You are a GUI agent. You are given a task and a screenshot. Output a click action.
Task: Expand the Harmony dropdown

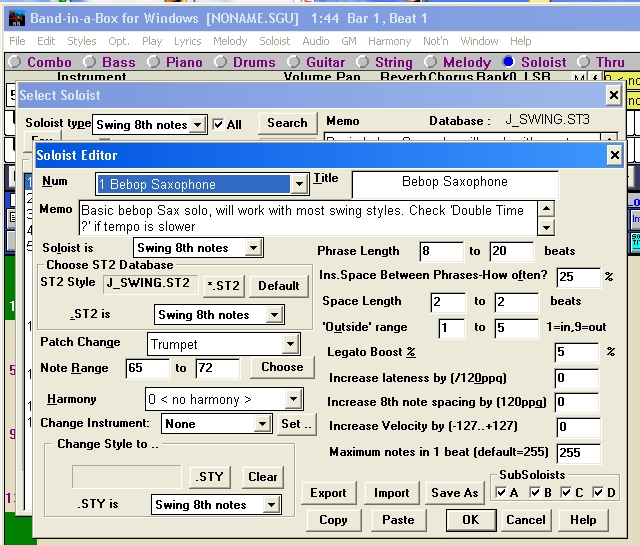(x=293, y=399)
